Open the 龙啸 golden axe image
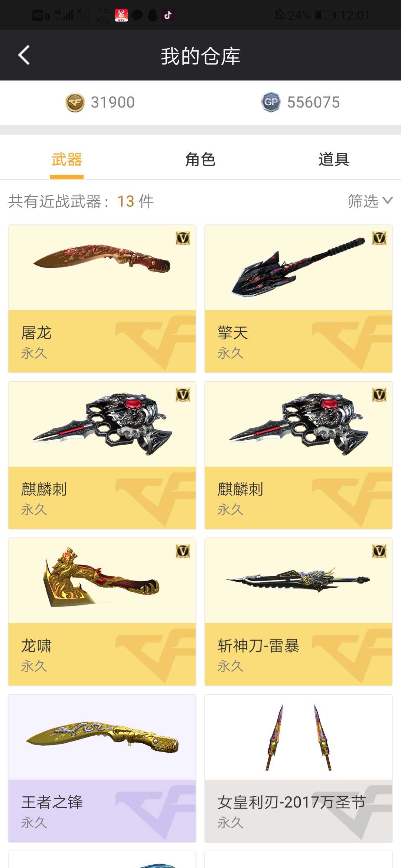This screenshot has width=401, height=868. point(101,577)
